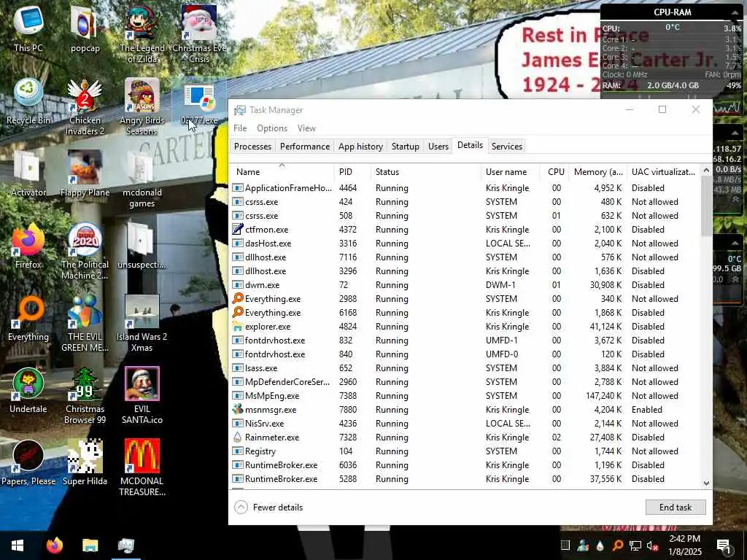747x560 pixels.
Task: Open the taskbar clock and date
Action: click(x=685, y=545)
